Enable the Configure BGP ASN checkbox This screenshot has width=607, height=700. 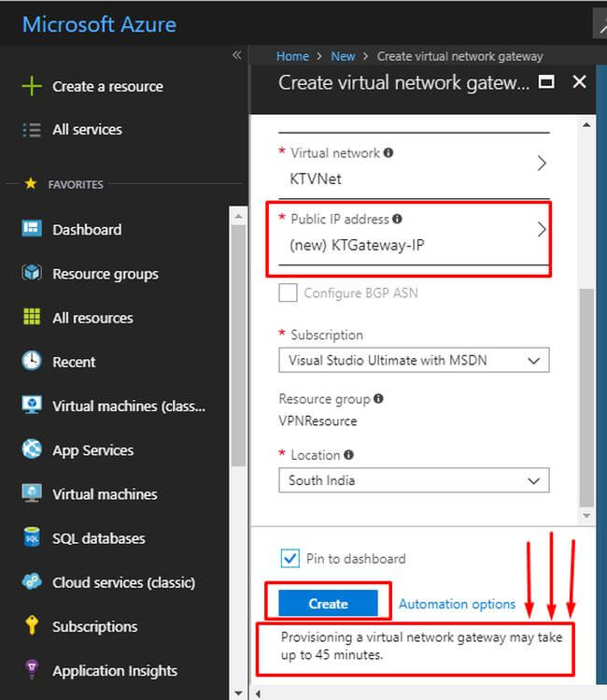pyautogui.click(x=289, y=293)
